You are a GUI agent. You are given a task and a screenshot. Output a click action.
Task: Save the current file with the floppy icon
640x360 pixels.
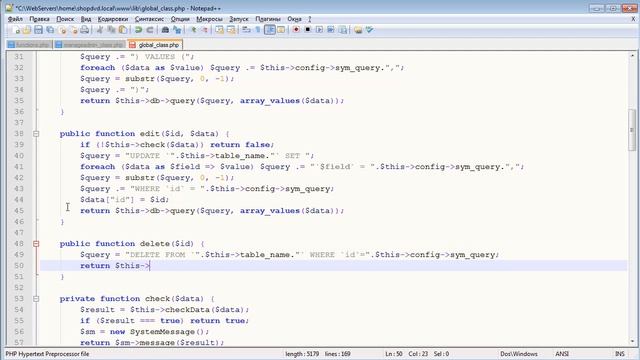pos(38,30)
